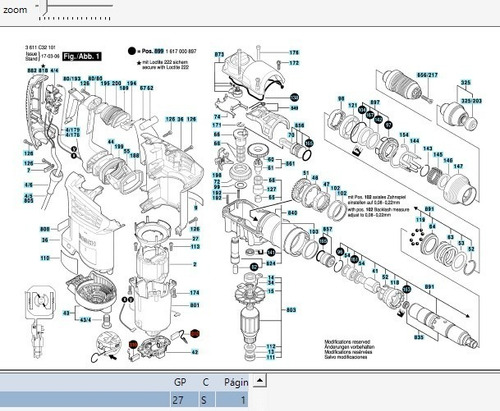Click part number 147 label

pos(458,166)
